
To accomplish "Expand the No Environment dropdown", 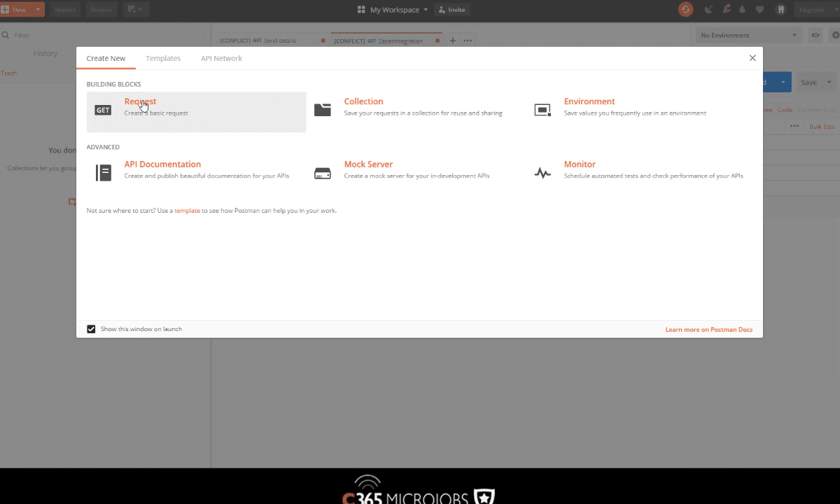I will 749,35.
